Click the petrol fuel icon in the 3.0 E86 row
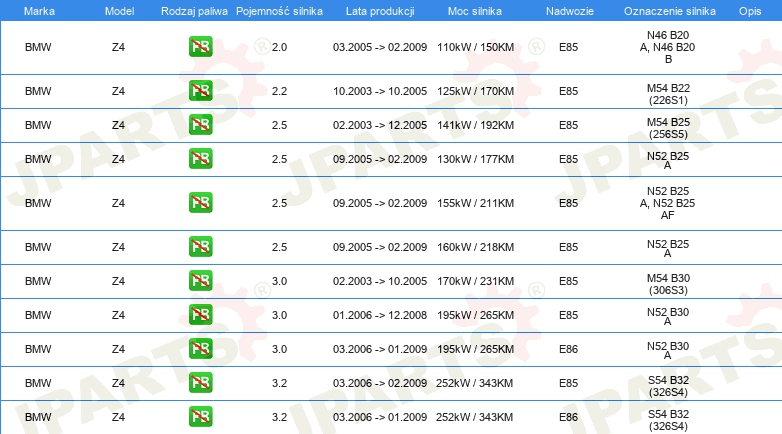Viewport: 782px width, 434px height. [201, 348]
